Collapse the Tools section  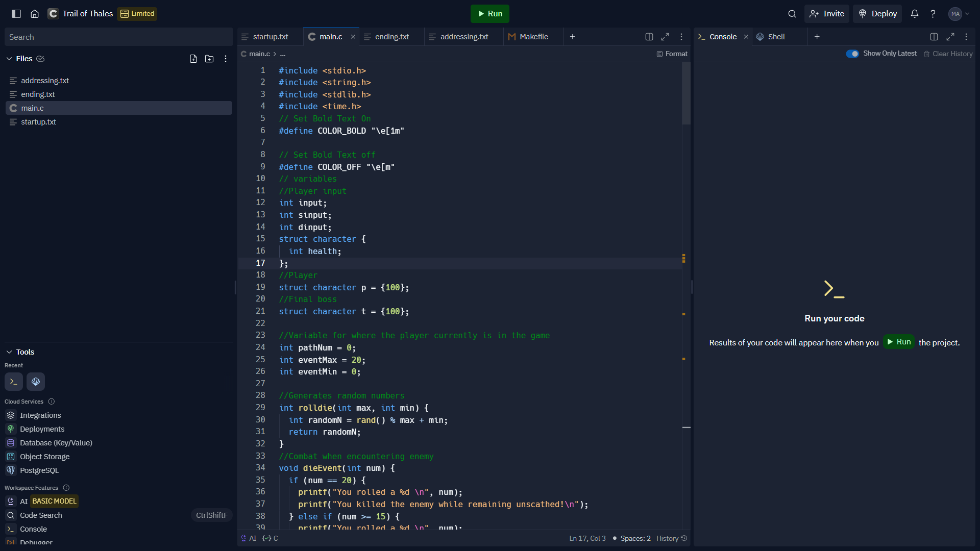pyautogui.click(x=9, y=352)
